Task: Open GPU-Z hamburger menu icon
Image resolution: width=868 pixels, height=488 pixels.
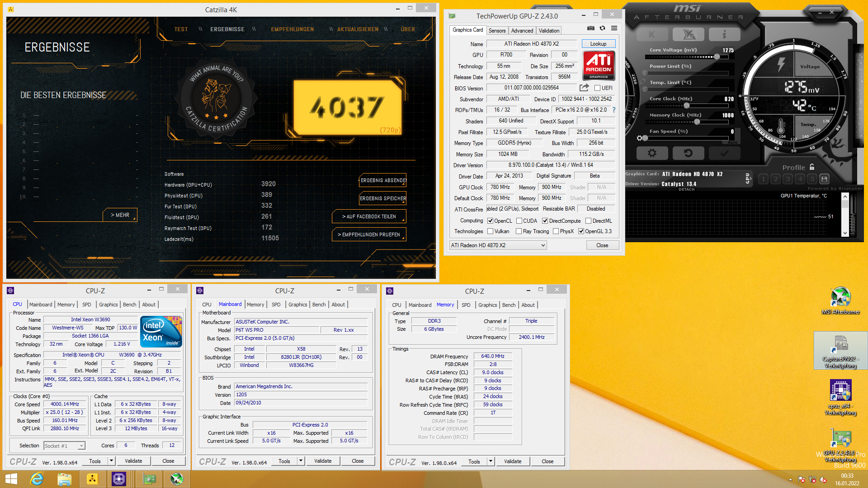Action: pyautogui.click(x=614, y=28)
